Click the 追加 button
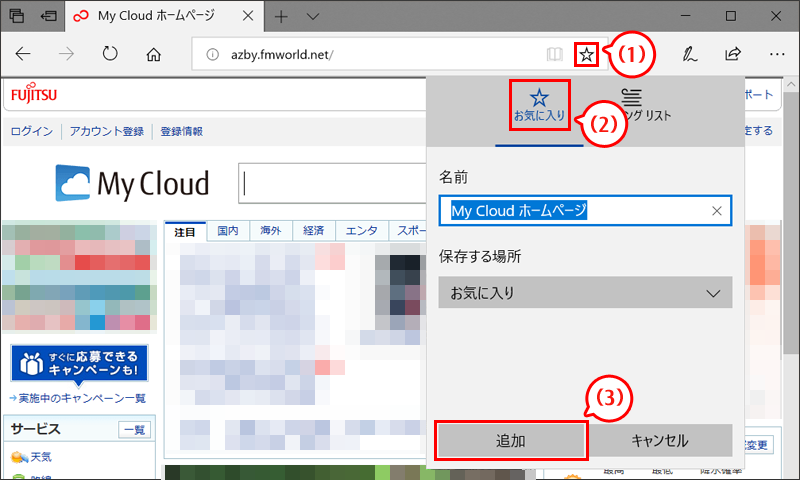Viewport: 800px width, 480px height. pos(511,441)
